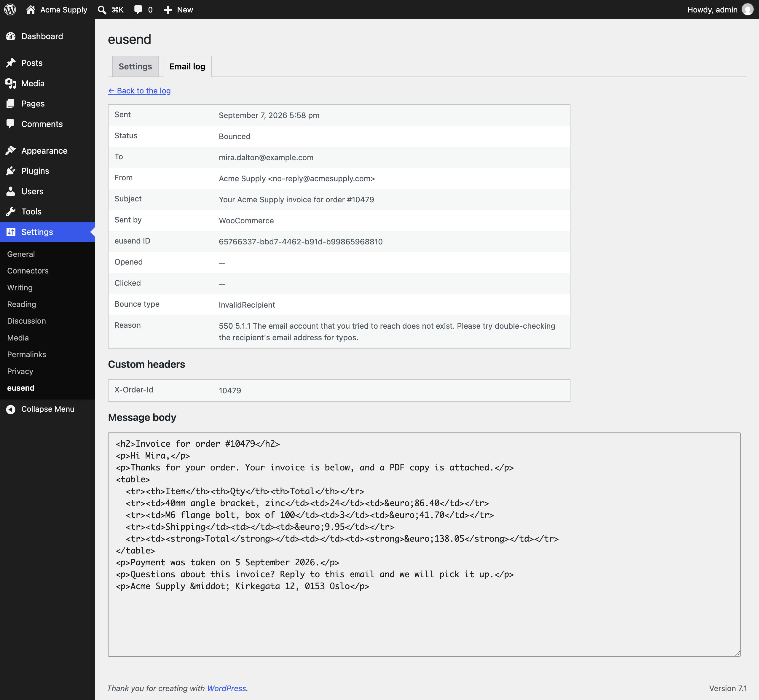Click the recipient mira.dalton@example.com
This screenshot has height=700, width=759.
click(266, 157)
